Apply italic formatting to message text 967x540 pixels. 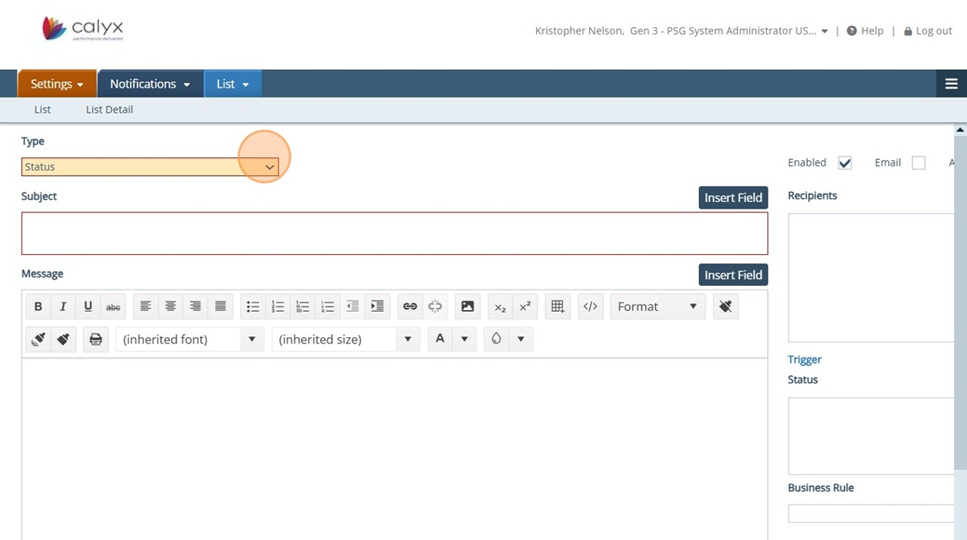[x=63, y=307]
